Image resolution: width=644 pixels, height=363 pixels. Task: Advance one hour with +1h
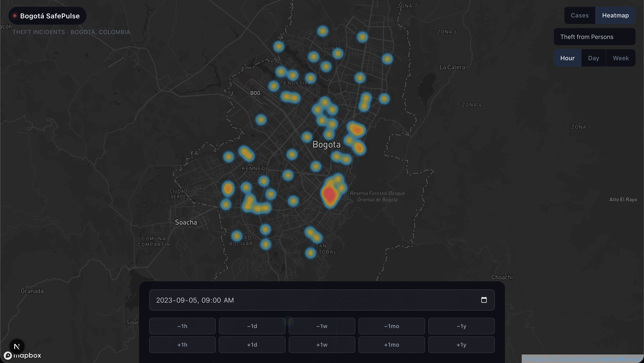click(x=182, y=344)
